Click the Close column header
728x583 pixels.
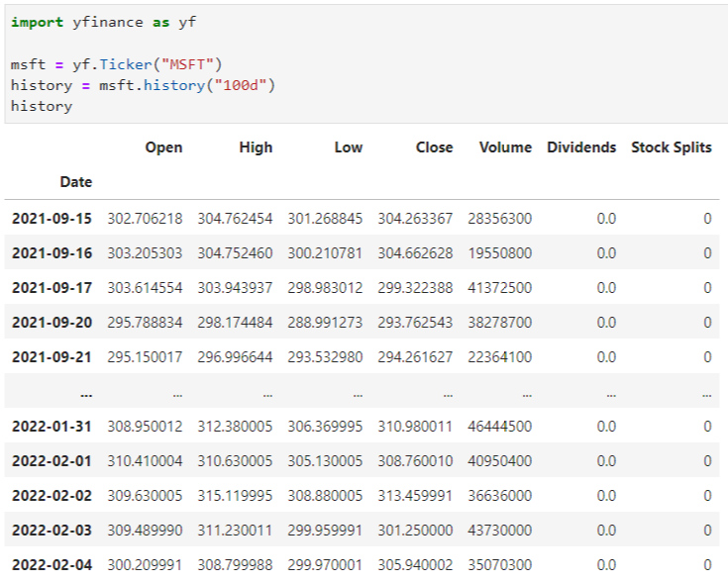(434, 147)
